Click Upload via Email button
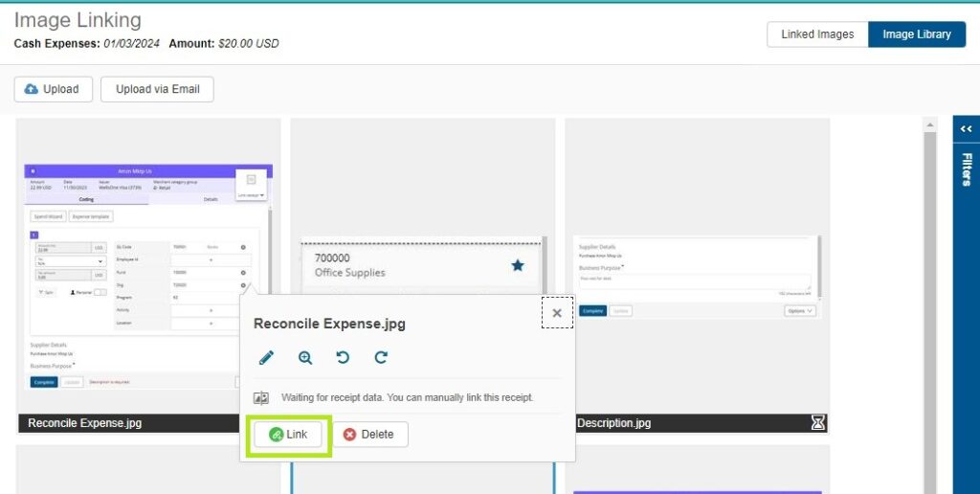Image resolution: width=980 pixels, height=494 pixels. [x=157, y=89]
